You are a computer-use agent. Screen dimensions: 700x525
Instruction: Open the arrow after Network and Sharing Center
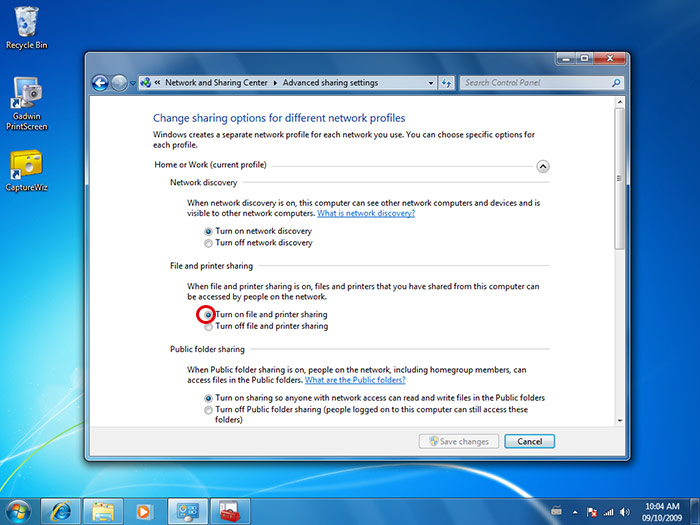(x=275, y=83)
